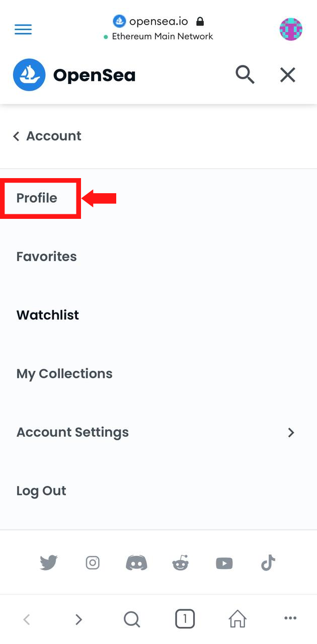This screenshot has width=317, height=644.
Task: Open the Twitter social link
Action: click(49, 562)
